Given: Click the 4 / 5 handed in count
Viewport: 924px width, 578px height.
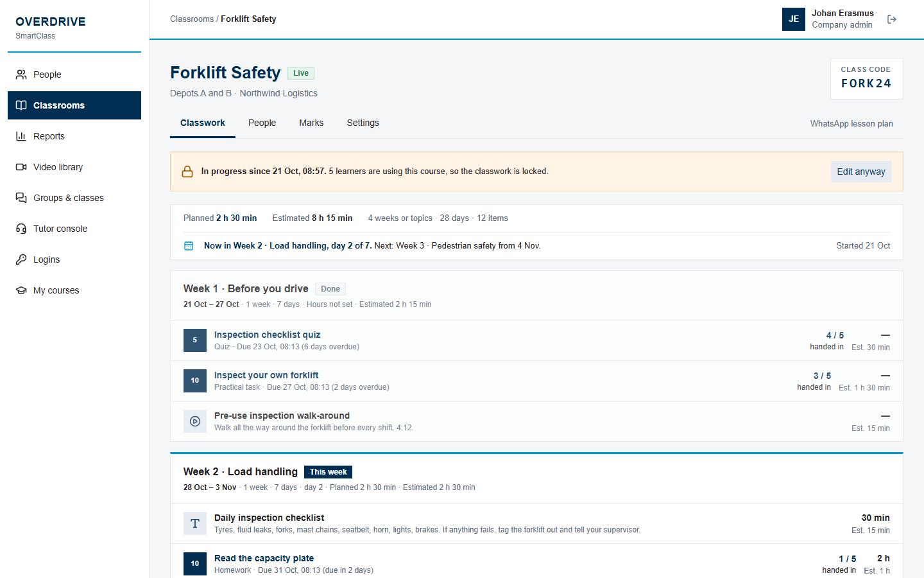Looking at the screenshot, I should click(x=826, y=340).
